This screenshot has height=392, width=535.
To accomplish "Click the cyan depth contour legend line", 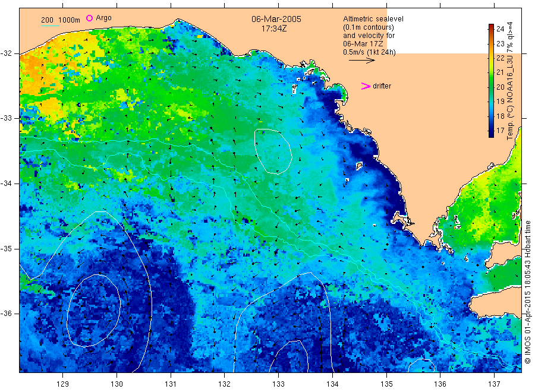I will pos(50,25).
